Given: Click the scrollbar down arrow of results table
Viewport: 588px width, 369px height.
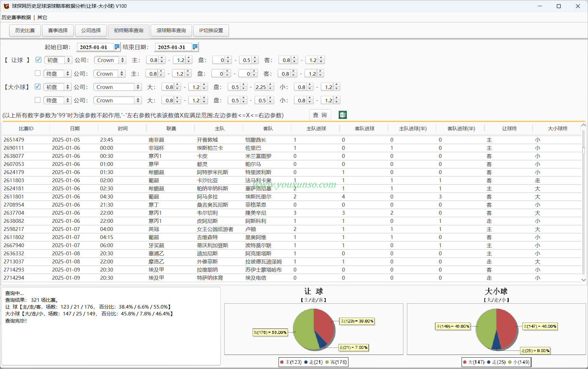Looking at the screenshot, I should pos(584,280).
